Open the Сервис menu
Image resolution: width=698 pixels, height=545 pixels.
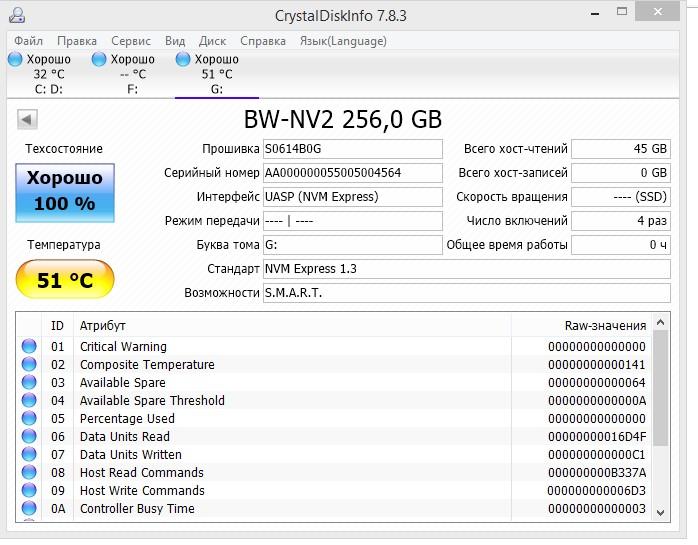[131, 41]
